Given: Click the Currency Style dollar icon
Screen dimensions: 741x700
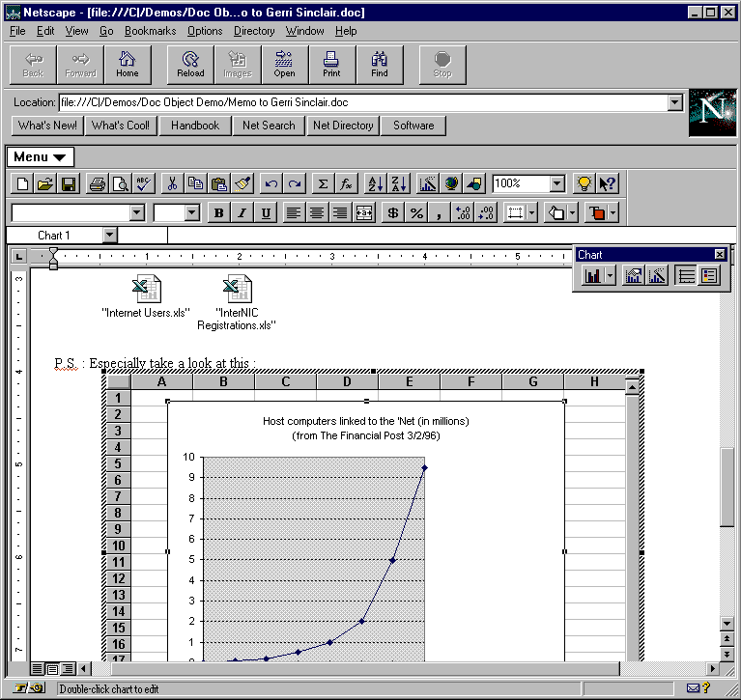Looking at the screenshot, I should 393,213.
